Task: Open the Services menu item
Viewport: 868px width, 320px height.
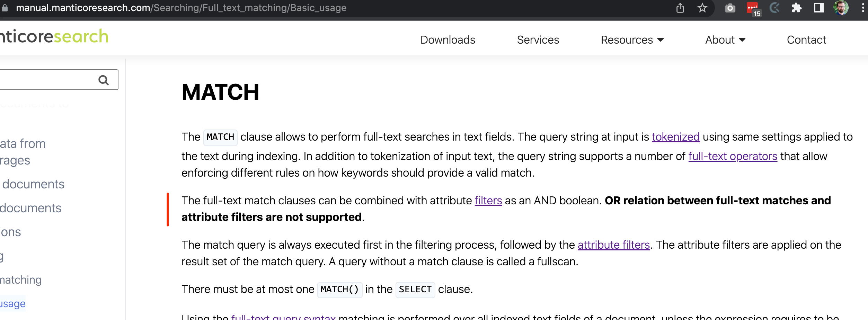Action: 538,40
